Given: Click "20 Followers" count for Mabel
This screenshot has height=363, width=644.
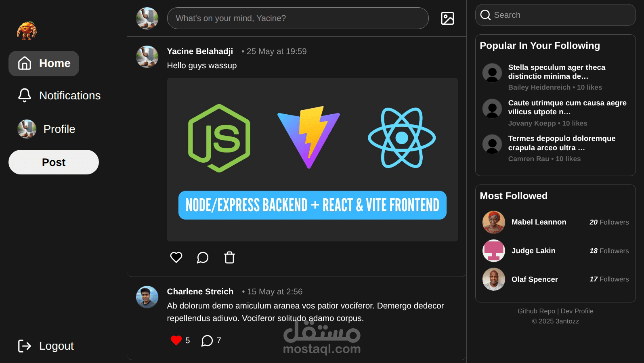Looking at the screenshot, I should [x=609, y=222].
